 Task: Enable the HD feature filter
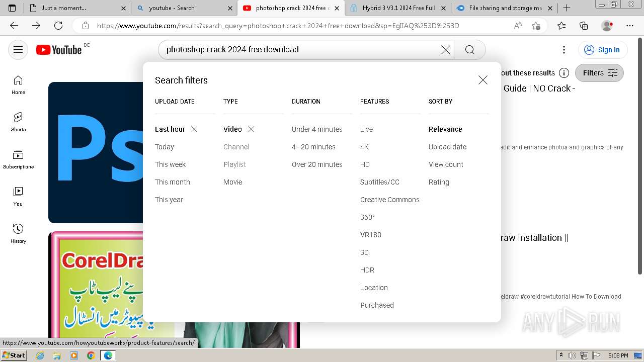point(365,164)
